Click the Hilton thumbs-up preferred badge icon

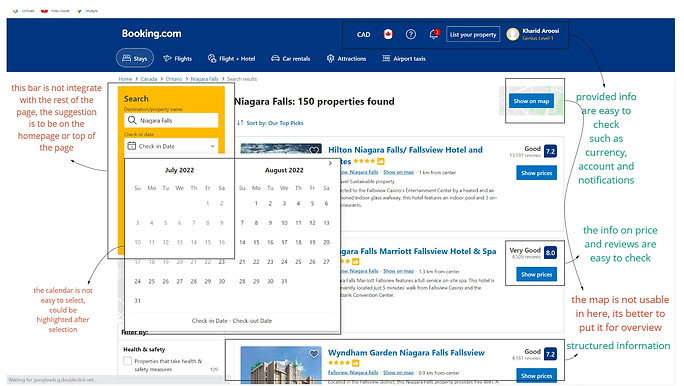click(x=381, y=161)
